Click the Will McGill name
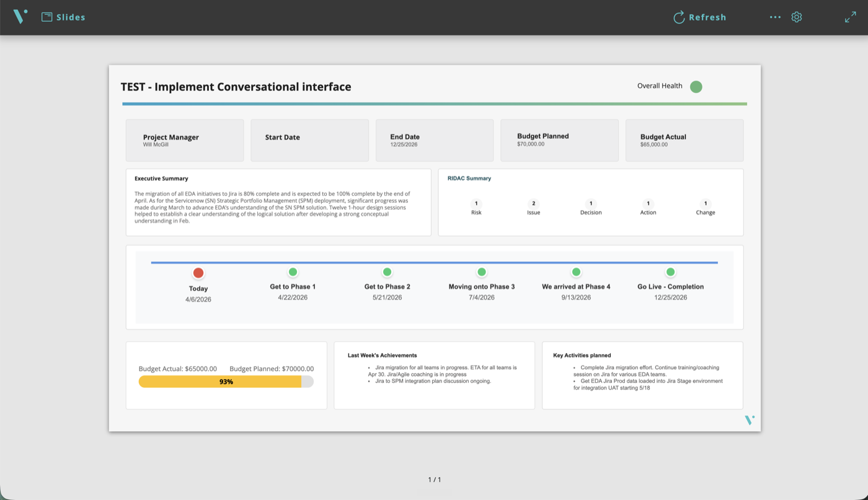 click(x=156, y=145)
